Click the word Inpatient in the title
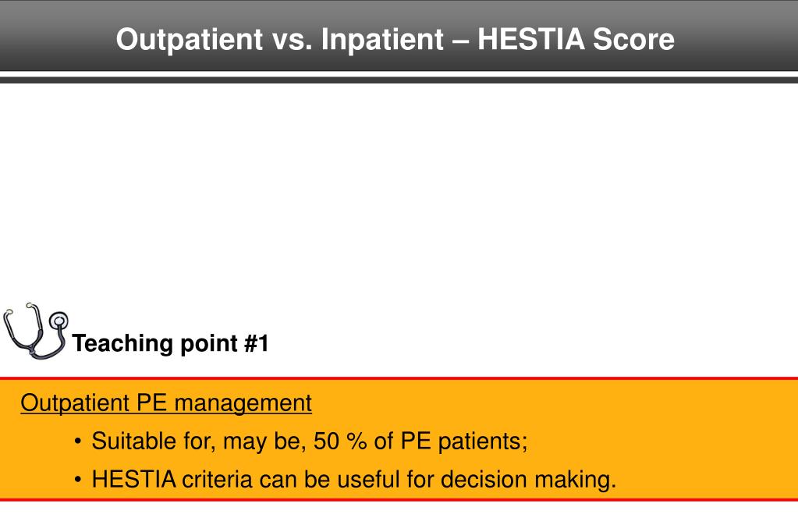The width and height of the screenshot is (798, 532). 382,39
